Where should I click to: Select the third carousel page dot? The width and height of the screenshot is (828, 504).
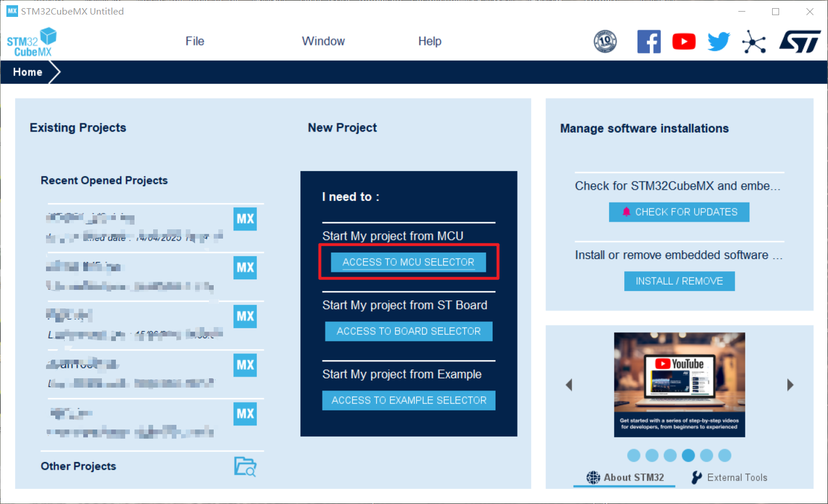[670, 455]
